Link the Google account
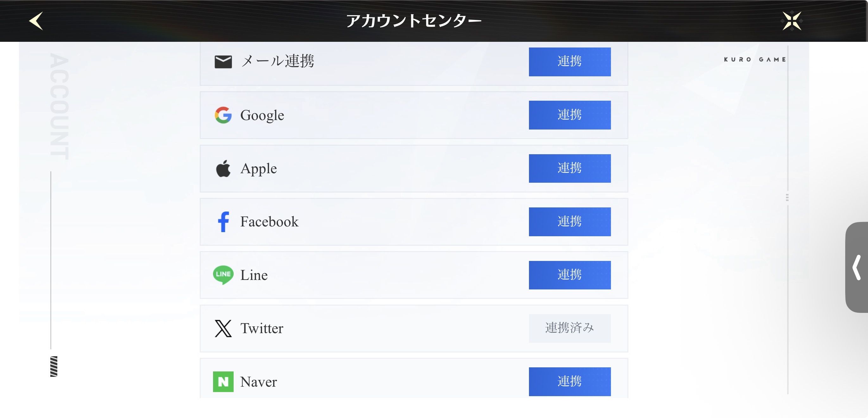The height and width of the screenshot is (418, 868). pos(569,115)
